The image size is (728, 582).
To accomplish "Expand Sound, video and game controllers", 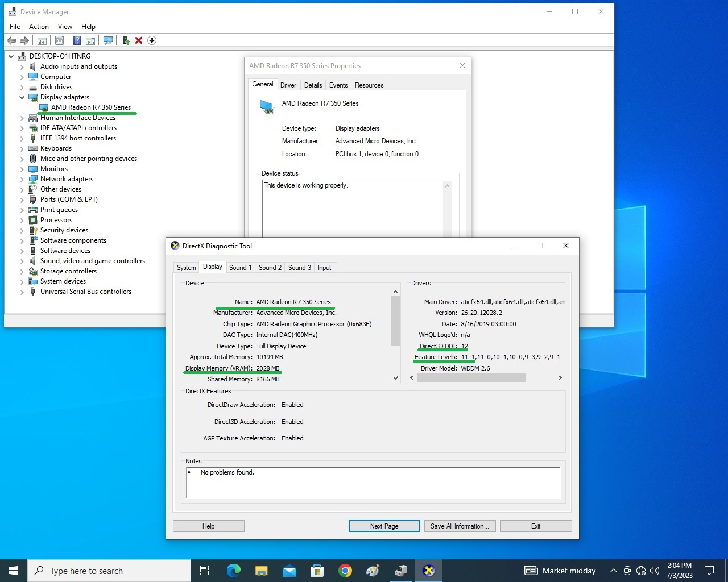I will point(22,261).
